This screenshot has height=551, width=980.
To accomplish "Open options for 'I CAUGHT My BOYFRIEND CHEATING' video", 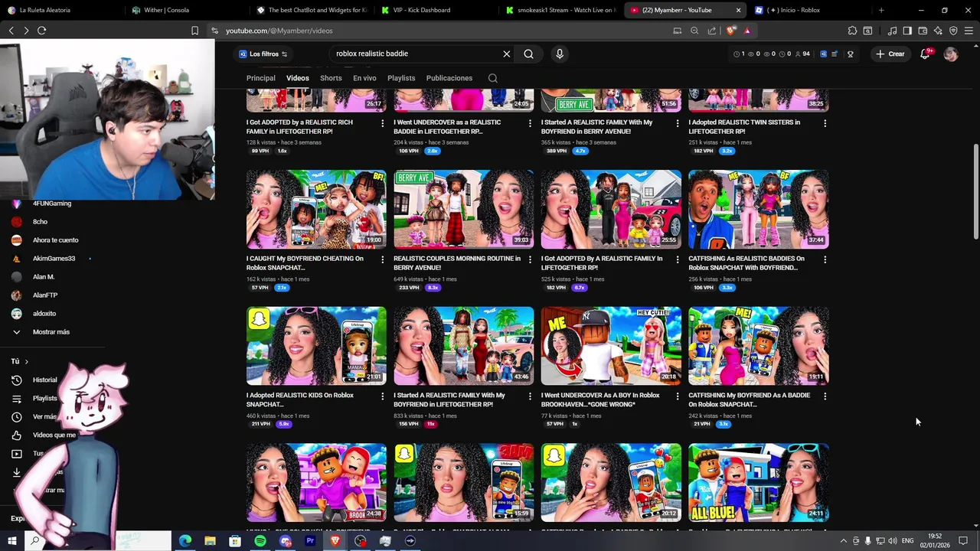I will [383, 259].
